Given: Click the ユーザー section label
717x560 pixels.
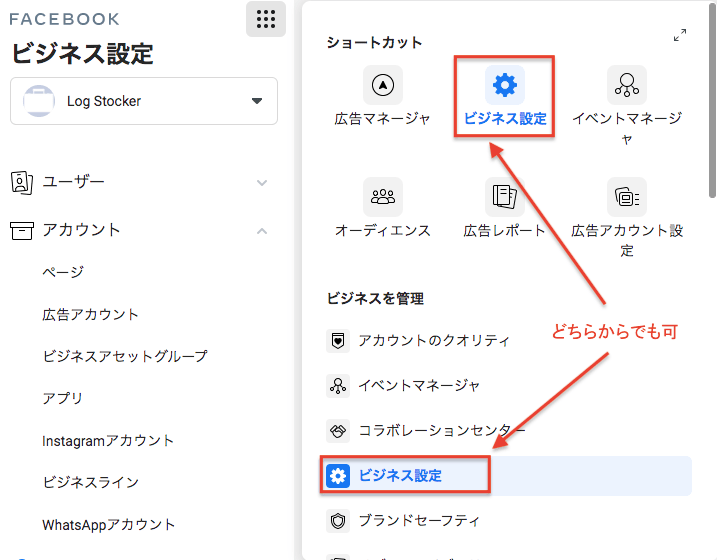Looking at the screenshot, I should coord(74,182).
